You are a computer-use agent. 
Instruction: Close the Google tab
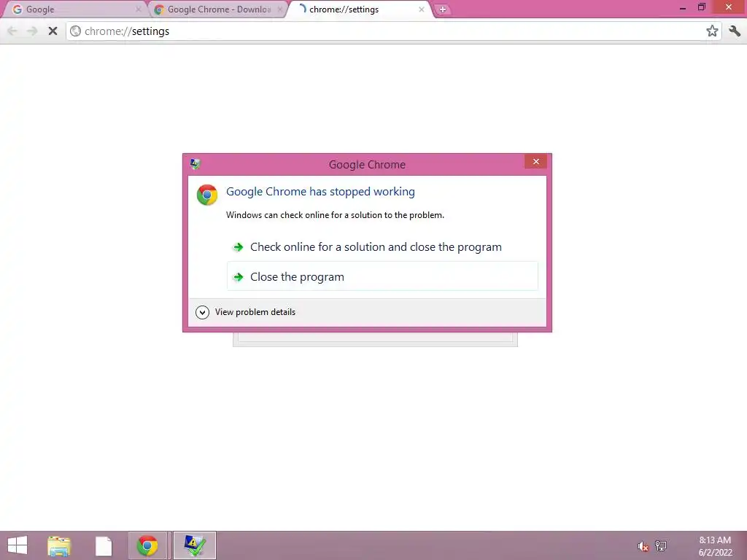(138, 9)
